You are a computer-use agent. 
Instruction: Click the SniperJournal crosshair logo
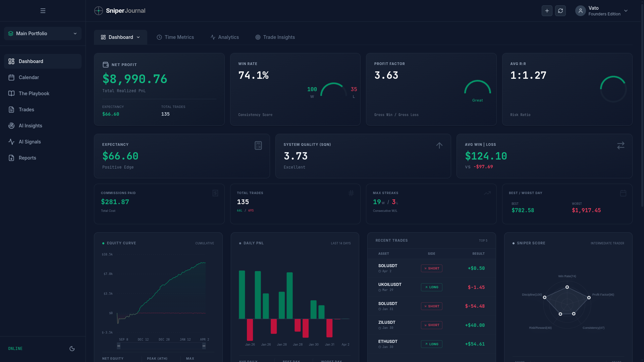click(x=99, y=11)
